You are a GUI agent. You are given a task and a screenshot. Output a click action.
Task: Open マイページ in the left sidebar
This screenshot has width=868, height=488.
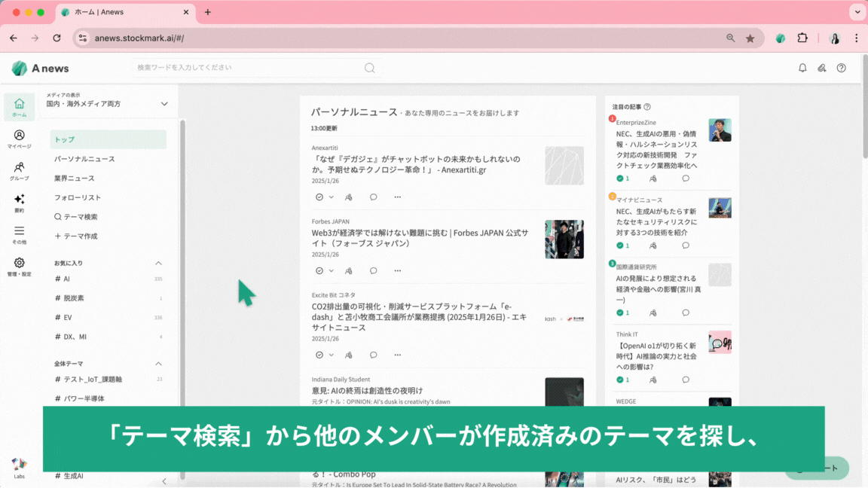click(x=19, y=139)
